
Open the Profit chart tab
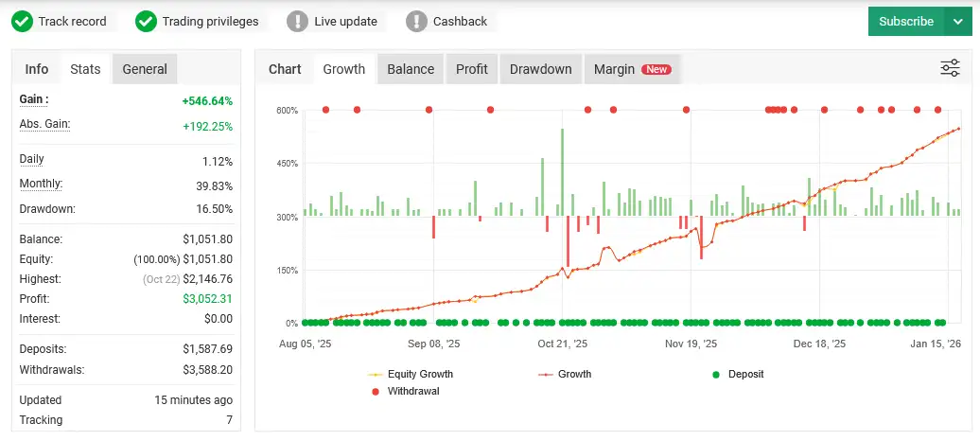[472, 69]
